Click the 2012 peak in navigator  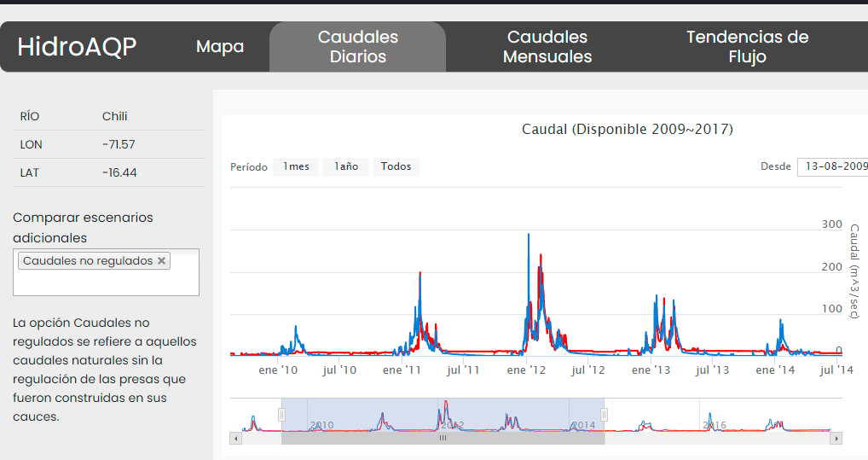pyautogui.click(x=446, y=410)
